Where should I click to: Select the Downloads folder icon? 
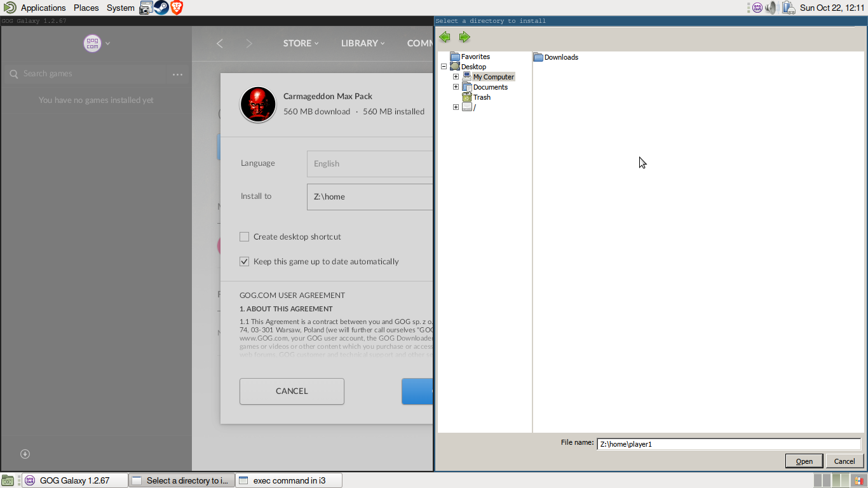click(x=538, y=57)
